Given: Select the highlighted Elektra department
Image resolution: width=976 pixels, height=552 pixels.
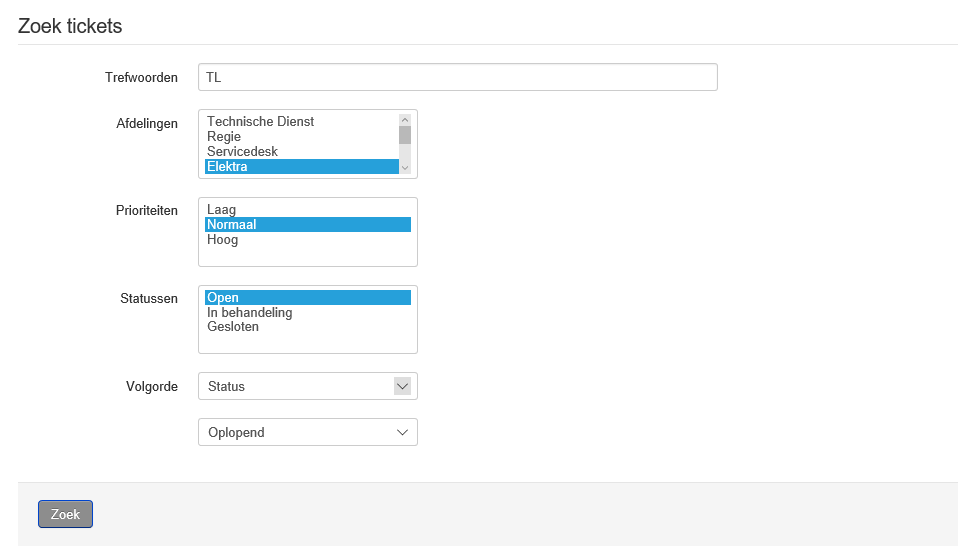Looking at the screenshot, I should pos(302,166).
